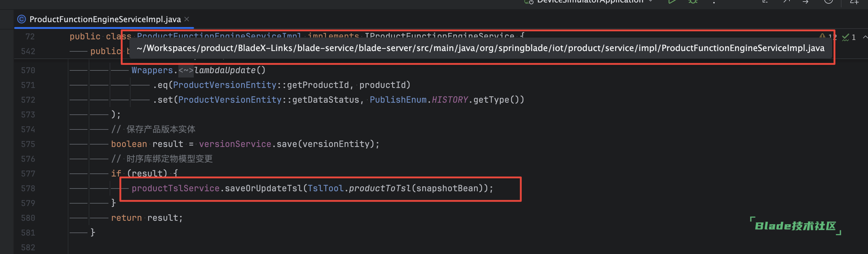Click the snapshotBean argument
This screenshot has height=254, width=868.
pos(447,189)
